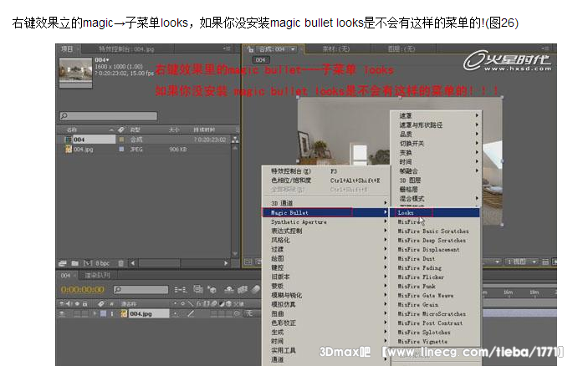
Task: Open the Project panel options menu icon
Action: pos(227,48)
